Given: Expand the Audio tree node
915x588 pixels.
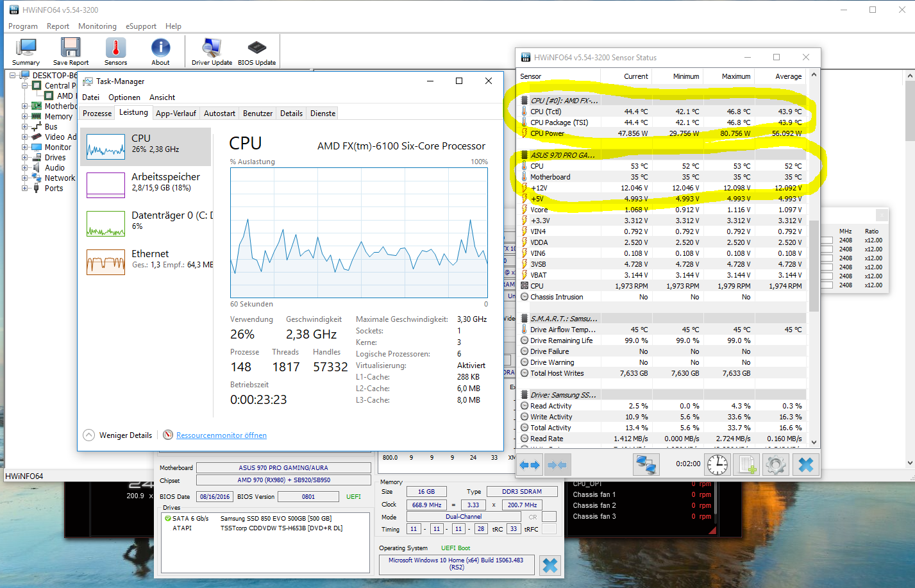Looking at the screenshot, I should click(x=25, y=167).
